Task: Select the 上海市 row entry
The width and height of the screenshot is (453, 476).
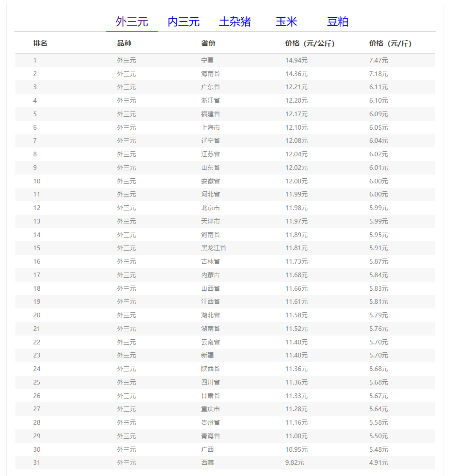Action: (211, 127)
